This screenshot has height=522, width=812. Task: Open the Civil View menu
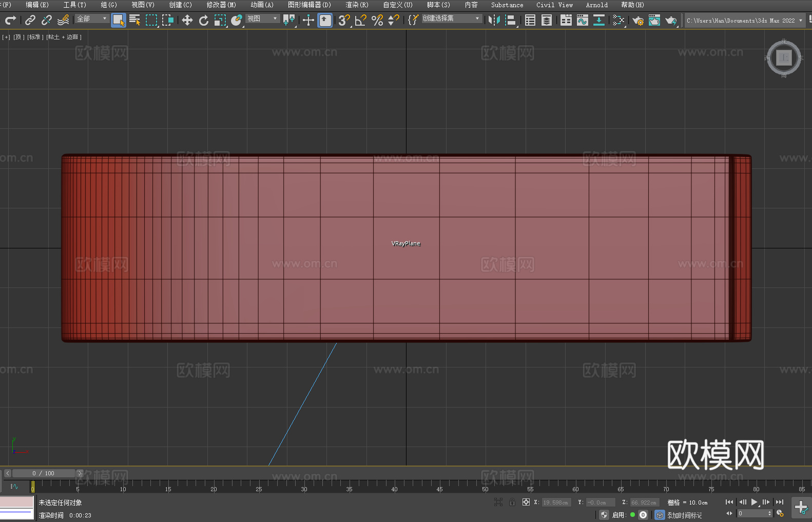555,5
